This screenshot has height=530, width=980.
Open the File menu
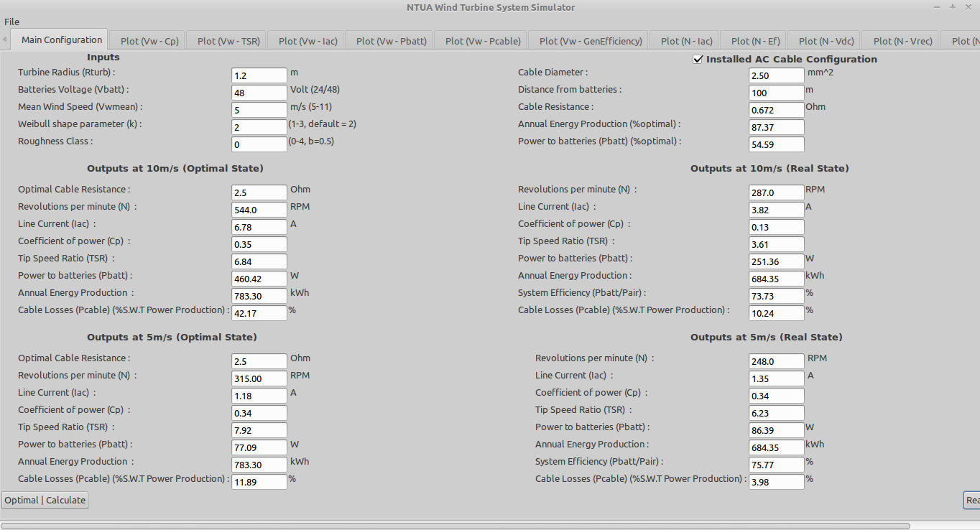(12, 22)
